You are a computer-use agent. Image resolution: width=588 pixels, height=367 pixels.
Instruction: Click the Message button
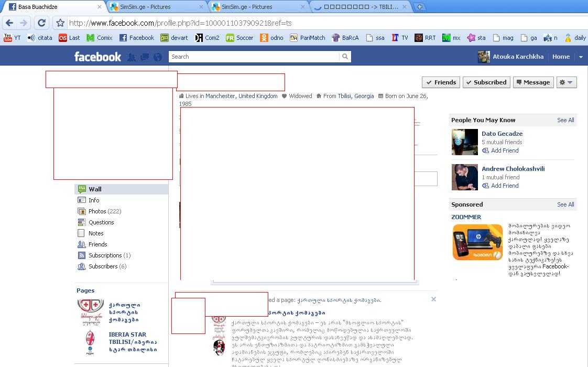pyautogui.click(x=533, y=82)
